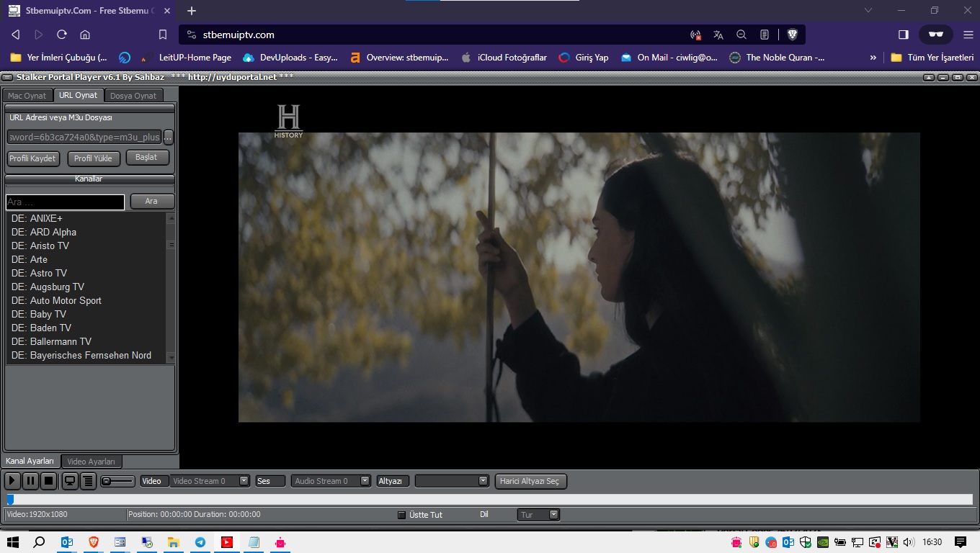
Task: Open the Kanal Ayarları tab
Action: [x=30, y=461]
